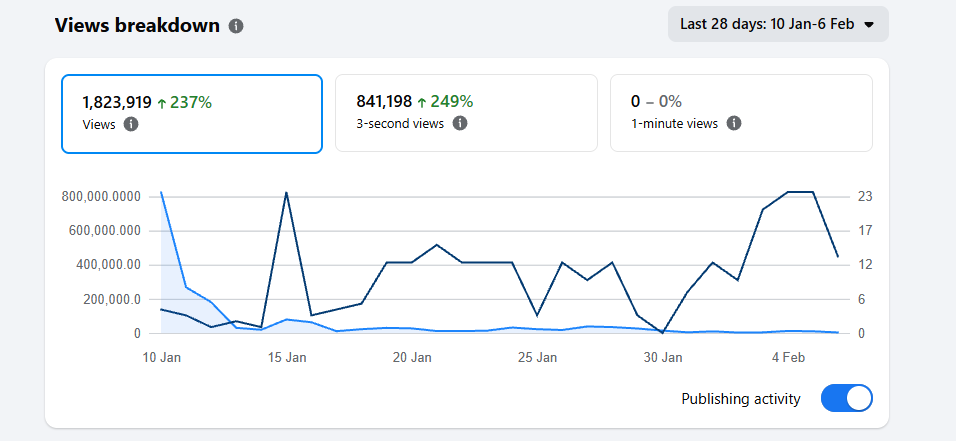Click the 4 Feb label on the x-axis
Screen dimensions: 956x441
(787, 357)
